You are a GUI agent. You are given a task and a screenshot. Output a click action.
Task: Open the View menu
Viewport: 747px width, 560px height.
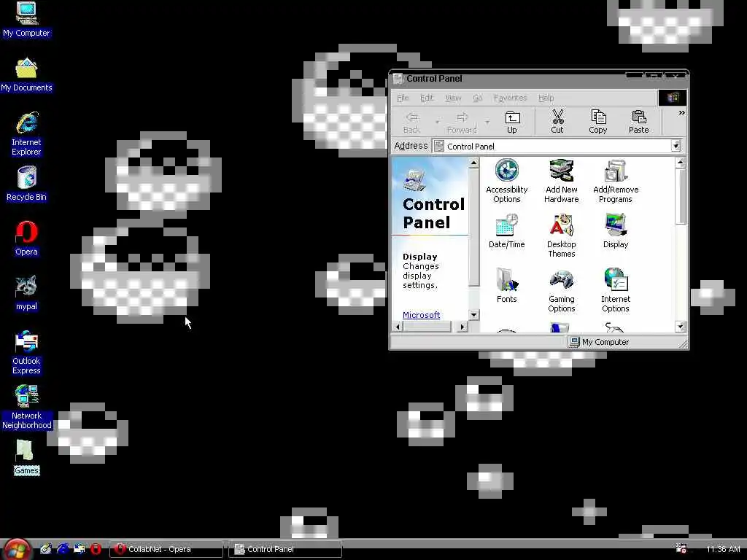(x=453, y=98)
